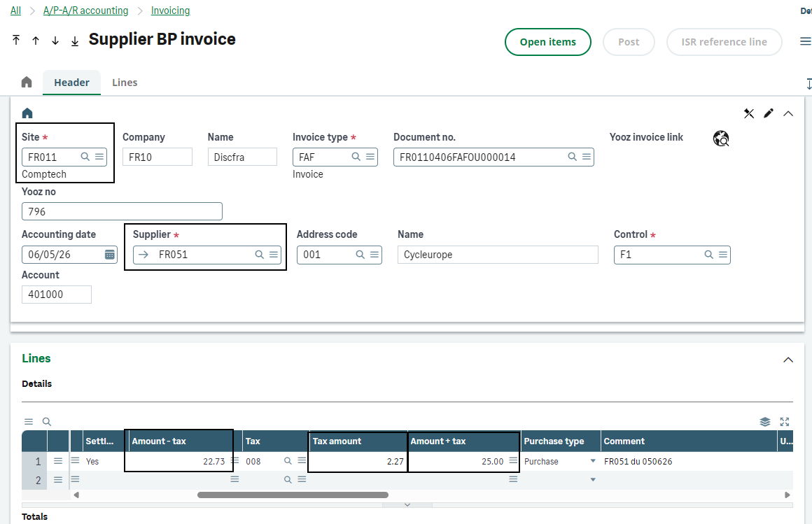812x524 pixels.
Task: Click the pencil edit icon in header section
Action: click(x=769, y=113)
